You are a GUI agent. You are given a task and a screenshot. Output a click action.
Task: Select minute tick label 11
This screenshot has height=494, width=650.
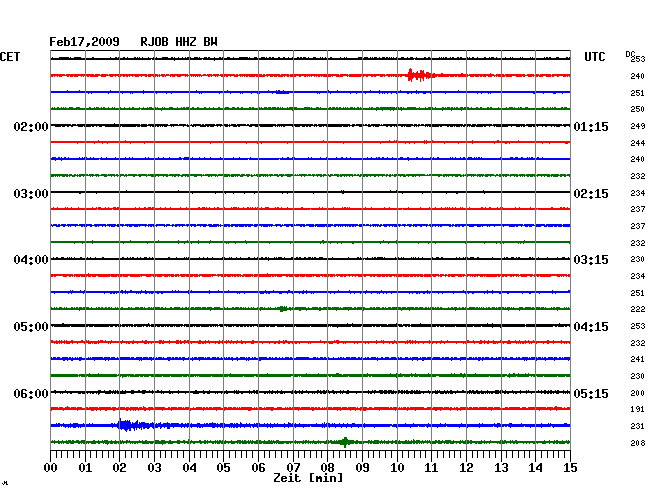431,468
